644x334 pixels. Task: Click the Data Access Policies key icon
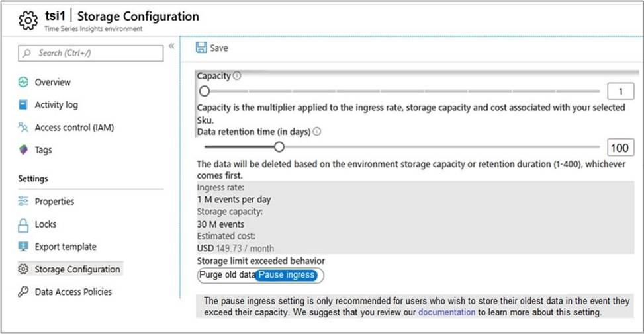click(x=24, y=292)
